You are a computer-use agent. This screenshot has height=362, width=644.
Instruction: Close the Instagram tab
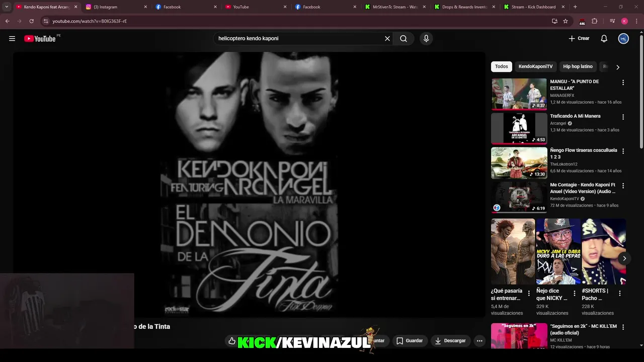pos(146,7)
